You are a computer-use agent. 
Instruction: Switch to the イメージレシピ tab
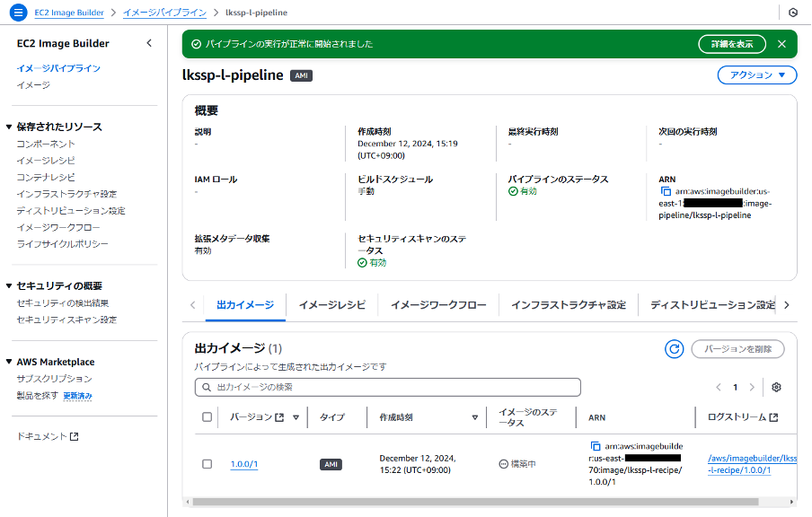click(x=332, y=305)
